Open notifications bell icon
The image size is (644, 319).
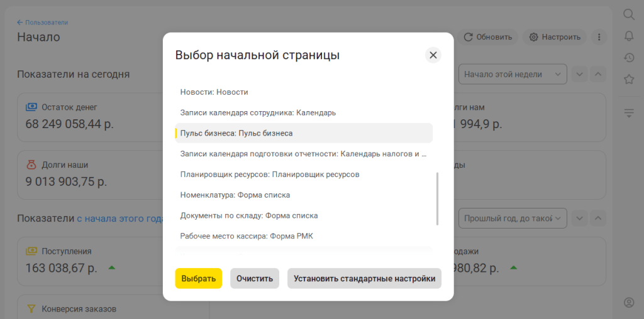click(x=628, y=36)
